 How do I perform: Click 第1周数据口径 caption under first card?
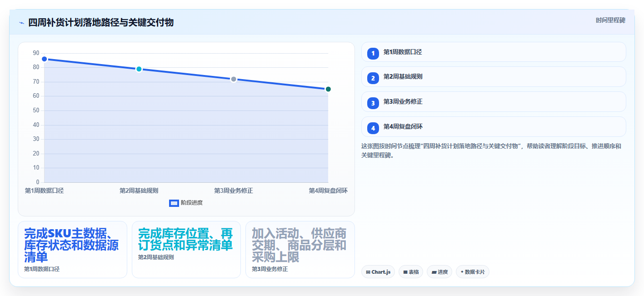point(42,269)
